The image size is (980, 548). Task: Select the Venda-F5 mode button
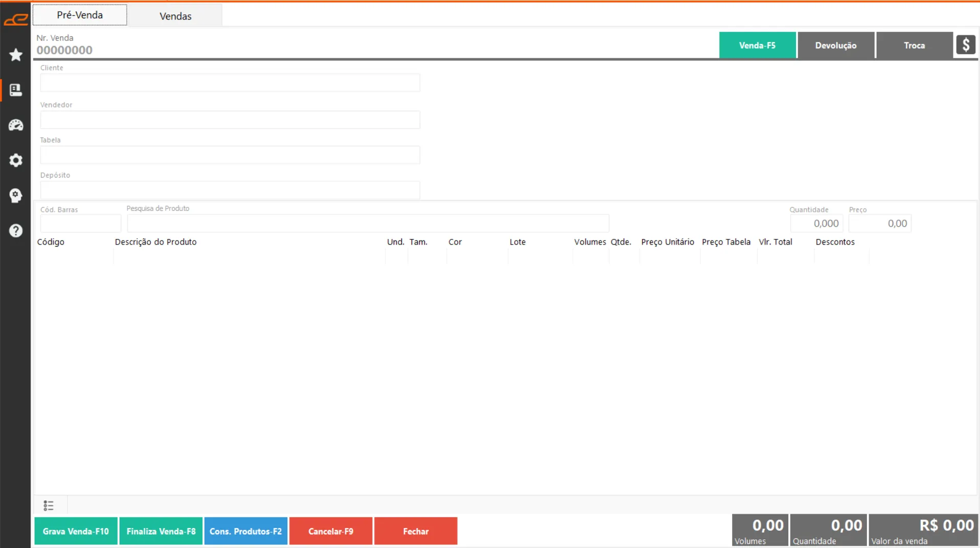coord(757,45)
